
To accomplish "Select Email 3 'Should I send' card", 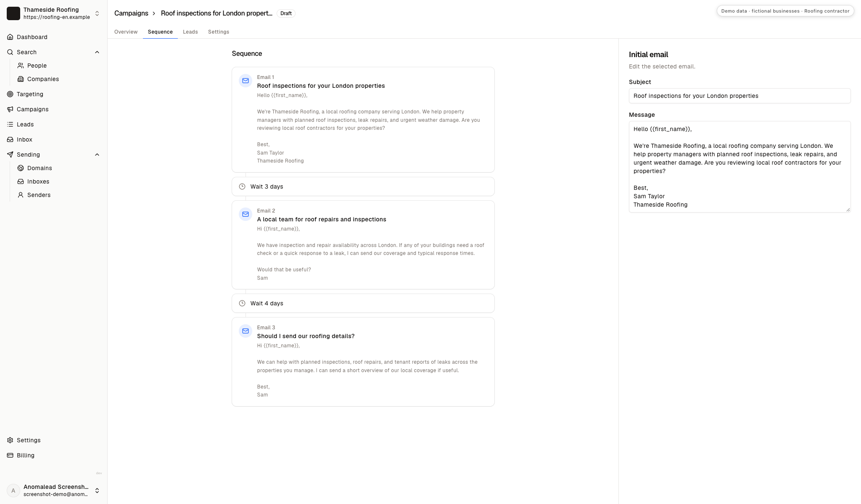I will click(363, 362).
